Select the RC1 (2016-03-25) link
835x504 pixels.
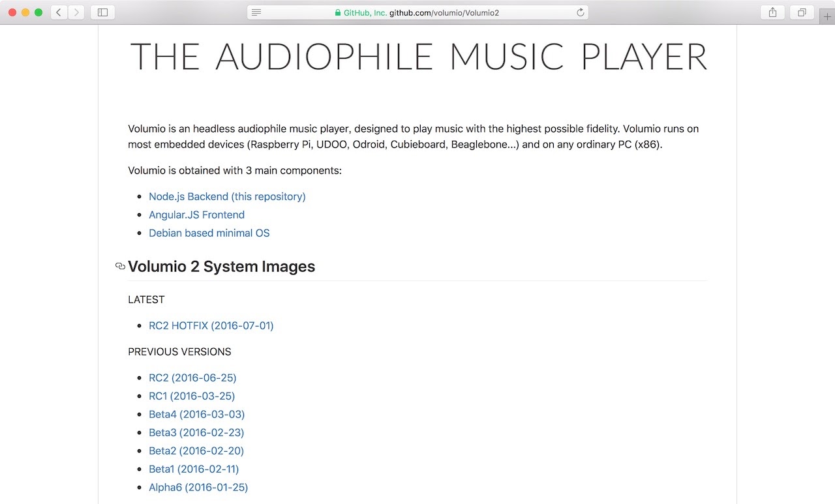[x=192, y=396]
